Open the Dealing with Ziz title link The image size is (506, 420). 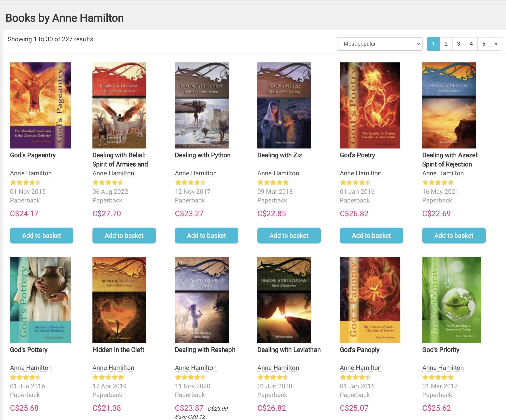[x=280, y=155]
